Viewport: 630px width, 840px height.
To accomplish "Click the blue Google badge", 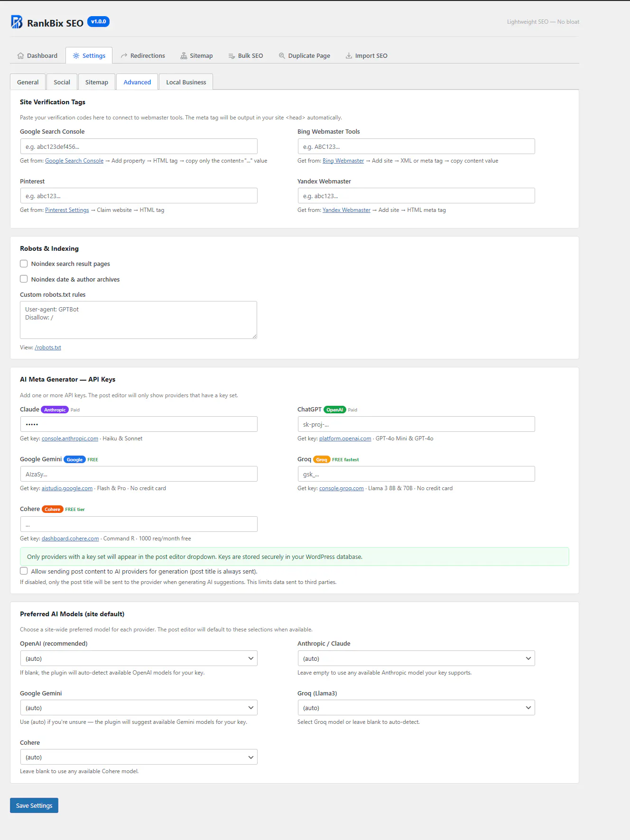I will (x=74, y=459).
